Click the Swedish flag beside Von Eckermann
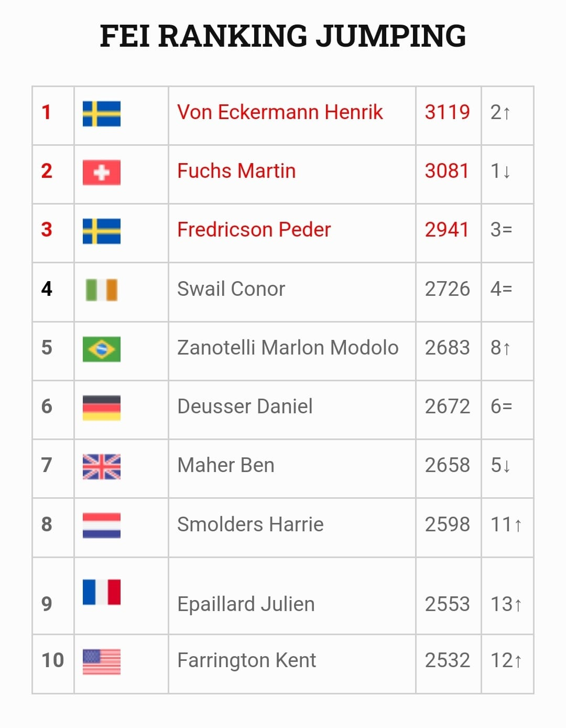 tap(102, 113)
